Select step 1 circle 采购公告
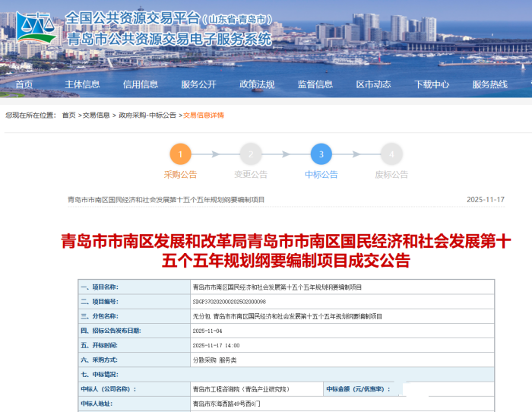The width and height of the screenshot is (532, 412). coord(180,154)
